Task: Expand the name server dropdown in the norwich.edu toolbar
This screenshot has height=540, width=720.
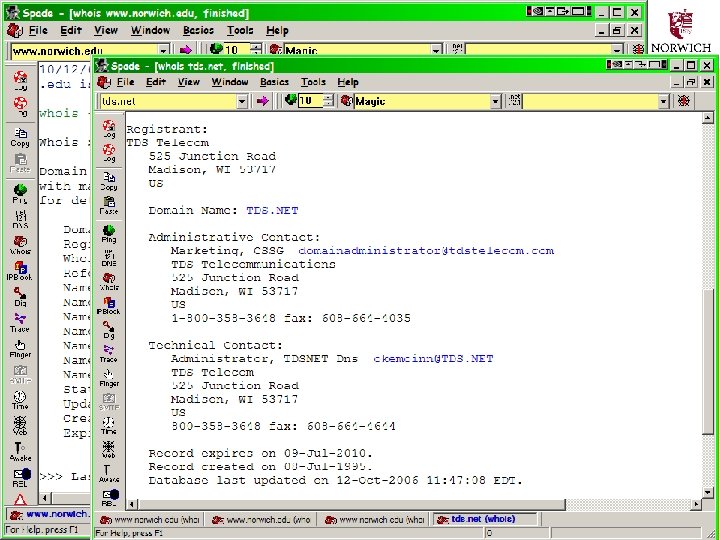Action: click(617, 50)
